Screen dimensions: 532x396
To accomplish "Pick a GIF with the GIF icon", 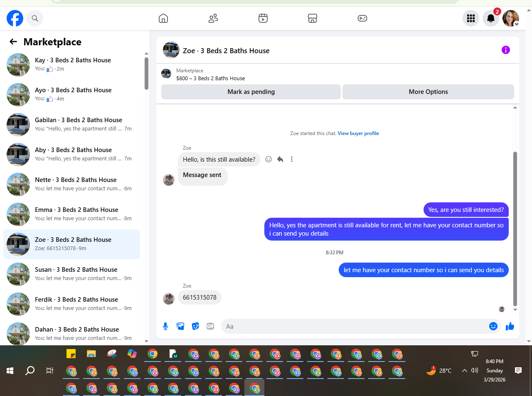I will pyautogui.click(x=210, y=326).
